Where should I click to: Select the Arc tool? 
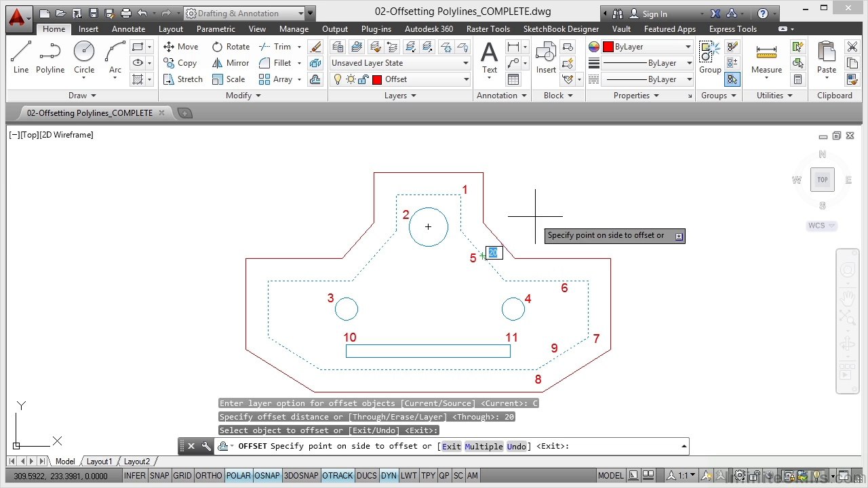tap(115, 58)
